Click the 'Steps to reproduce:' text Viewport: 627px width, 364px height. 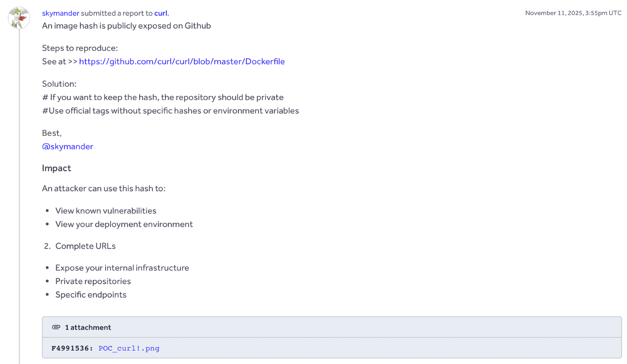pos(80,48)
